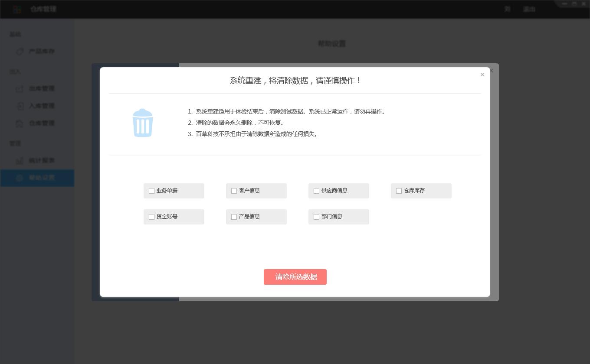Image resolution: width=590 pixels, height=364 pixels.
Task: Click the 帮助设置 gear icon
Action: click(x=20, y=178)
